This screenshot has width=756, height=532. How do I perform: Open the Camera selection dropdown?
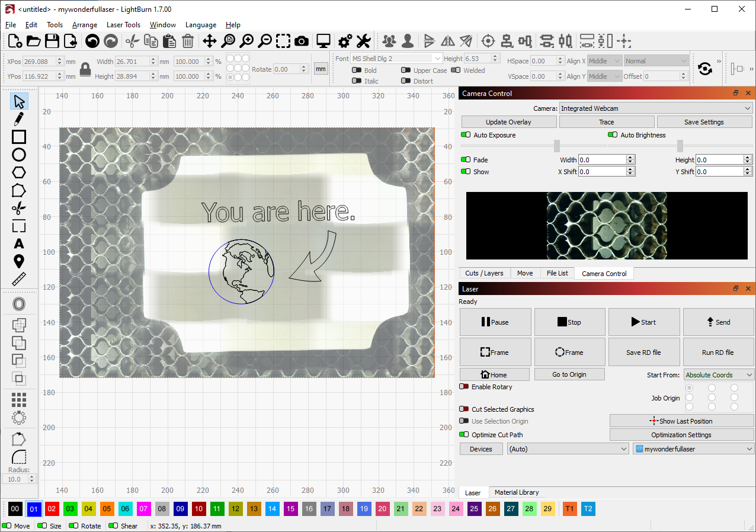click(655, 108)
